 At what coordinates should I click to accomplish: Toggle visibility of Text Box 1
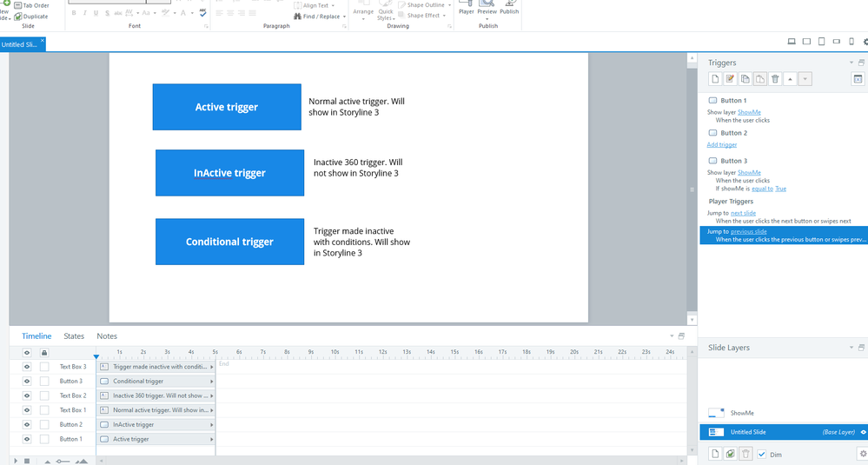click(x=27, y=409)
